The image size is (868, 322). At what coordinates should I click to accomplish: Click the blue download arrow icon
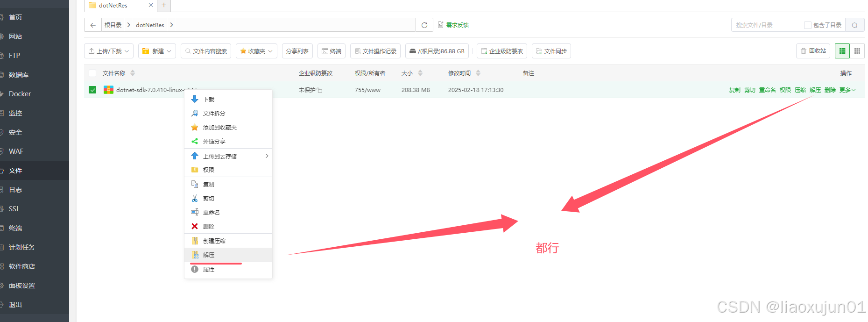[195, 99]
